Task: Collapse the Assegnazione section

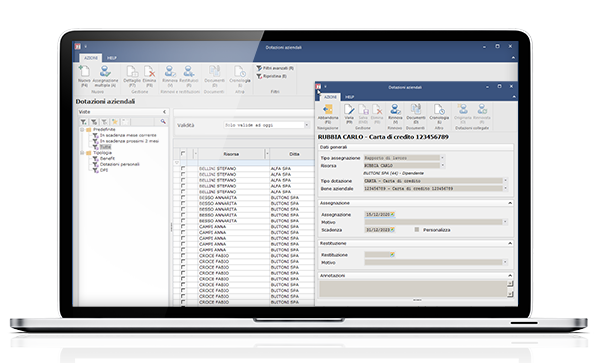Action: coord(510,203)
